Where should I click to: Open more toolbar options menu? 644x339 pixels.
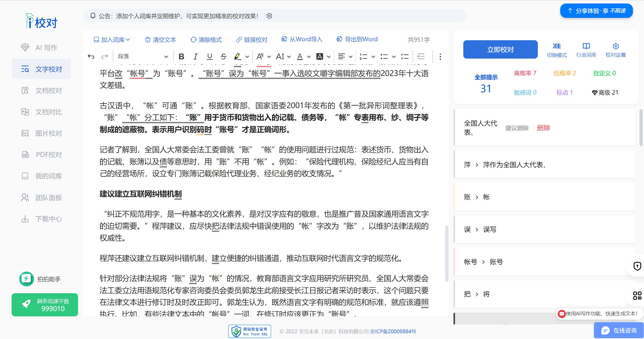(x=440, y=57)
